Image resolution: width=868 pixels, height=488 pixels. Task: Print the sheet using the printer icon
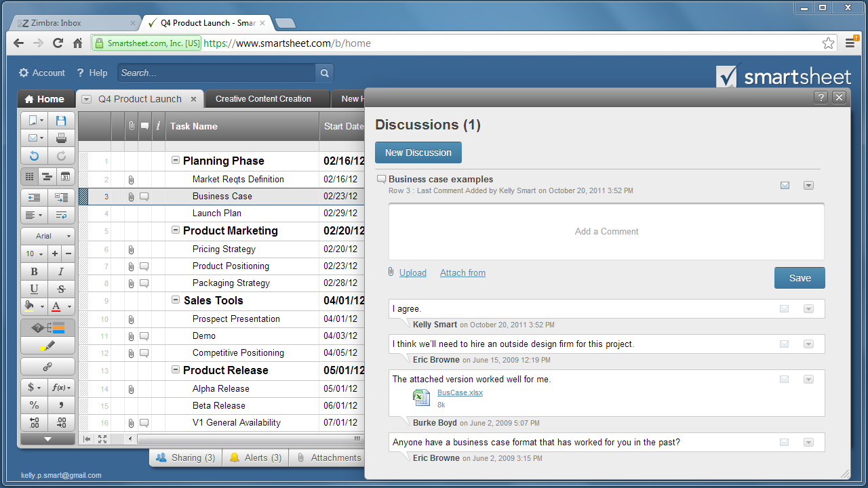coord(61,138)
